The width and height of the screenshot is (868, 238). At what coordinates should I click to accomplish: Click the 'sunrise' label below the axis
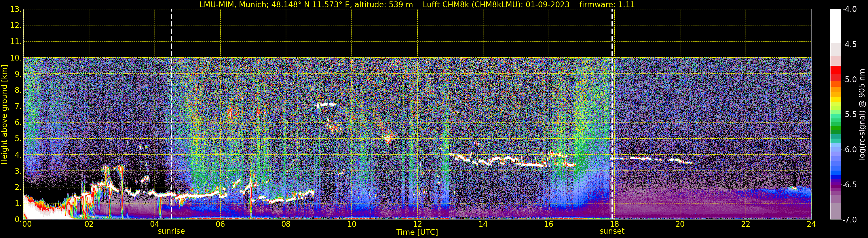coord(171,231)
